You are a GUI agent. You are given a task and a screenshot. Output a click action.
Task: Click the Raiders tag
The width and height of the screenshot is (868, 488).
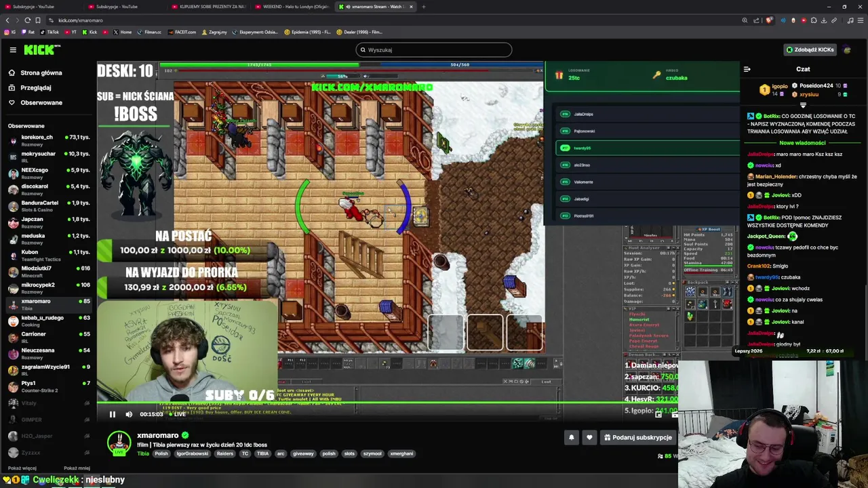click(x=224, y=453)
